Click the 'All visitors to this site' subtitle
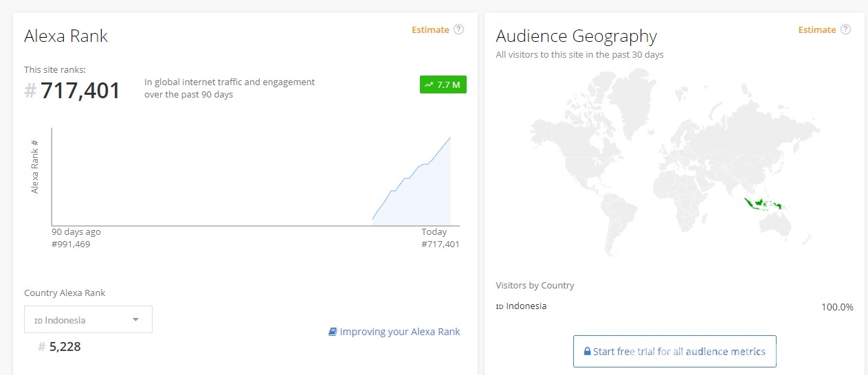This screenshot has width=868, height=375. [x=579, y=54]
